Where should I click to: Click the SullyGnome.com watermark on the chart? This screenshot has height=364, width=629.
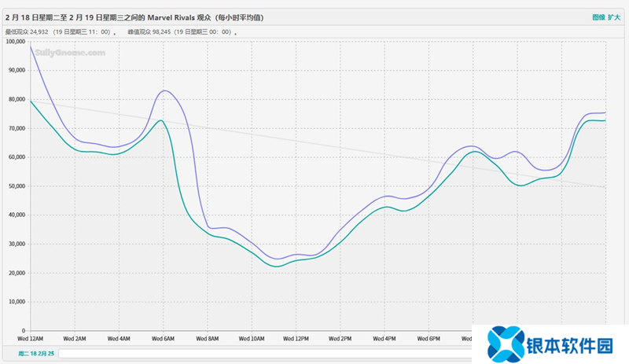(x=70, y=53)
